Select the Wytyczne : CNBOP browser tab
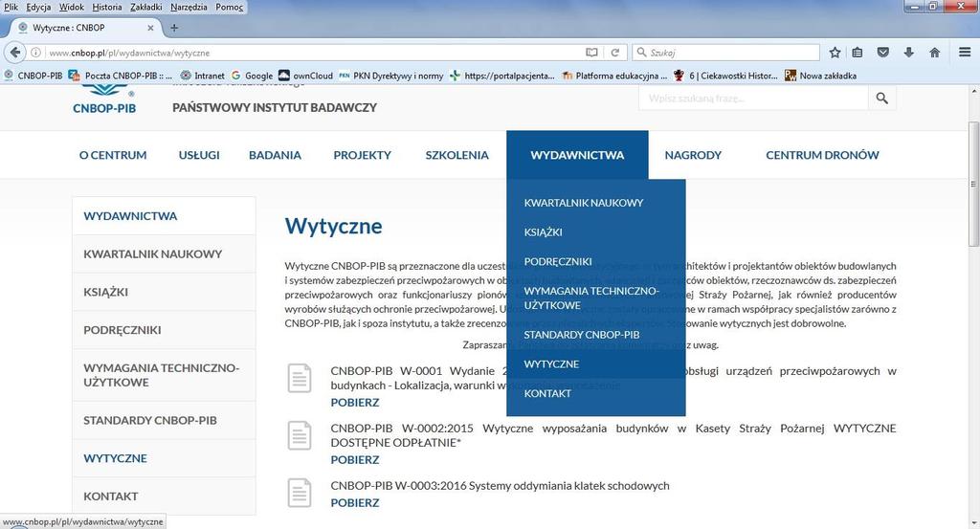 pos(86,28)
